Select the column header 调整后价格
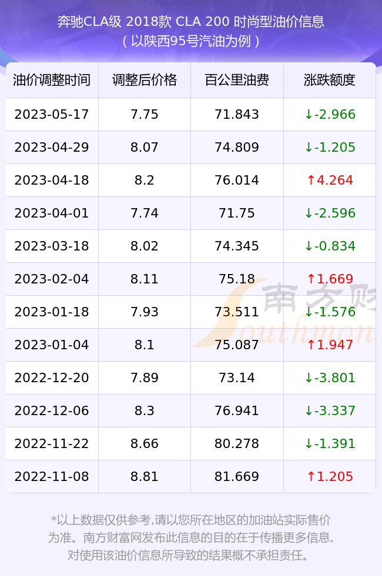The image size is (382, 588). pyautogui.click(x=145, y=80)
